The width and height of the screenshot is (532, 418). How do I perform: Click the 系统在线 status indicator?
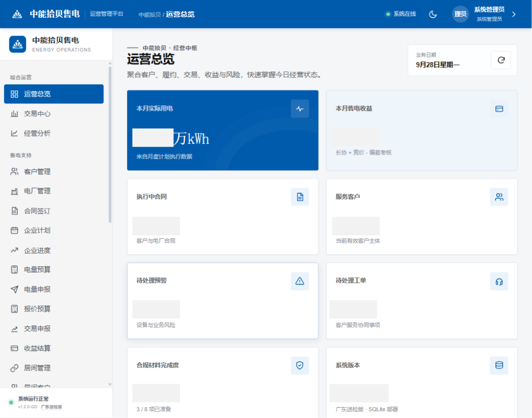(x=400, y=14)
